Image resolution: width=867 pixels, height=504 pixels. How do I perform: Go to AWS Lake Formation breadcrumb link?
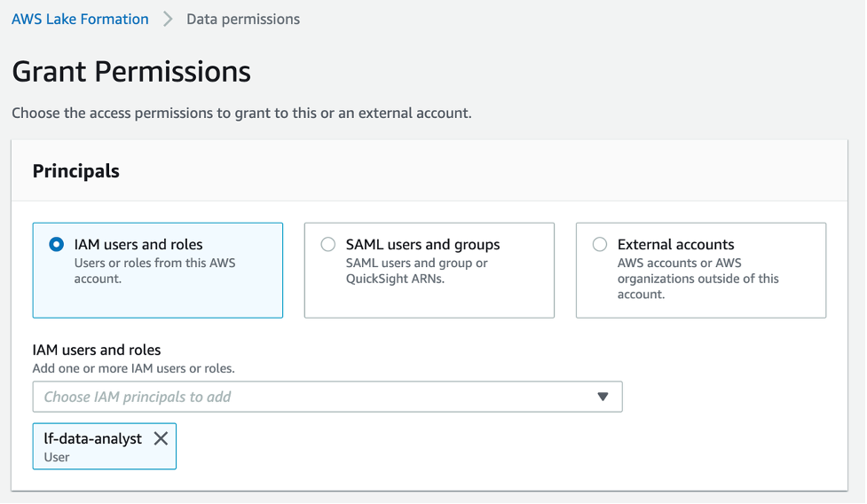80,19
